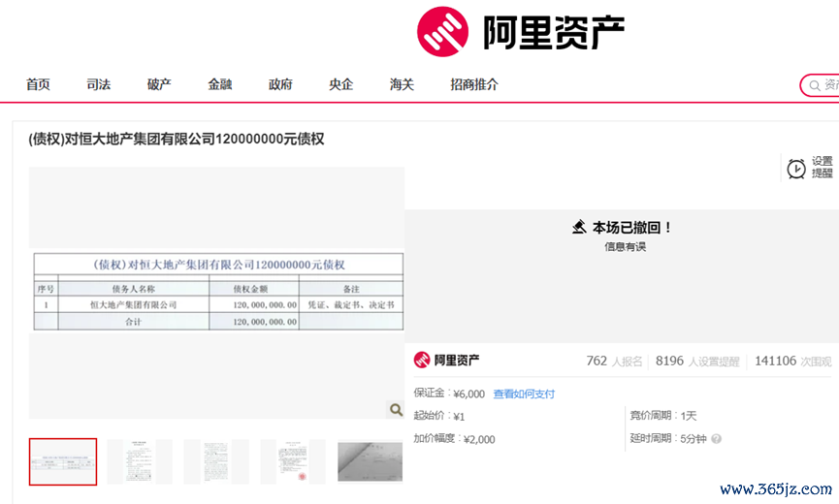839x504 pixels.
Task: Switch to the 政府 section
Action: pyautogui.click(x=280, y=84)
